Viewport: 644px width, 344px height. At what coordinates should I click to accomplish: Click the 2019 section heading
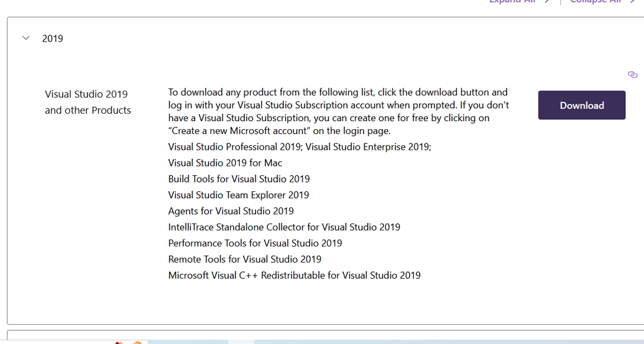coord(53,38)
